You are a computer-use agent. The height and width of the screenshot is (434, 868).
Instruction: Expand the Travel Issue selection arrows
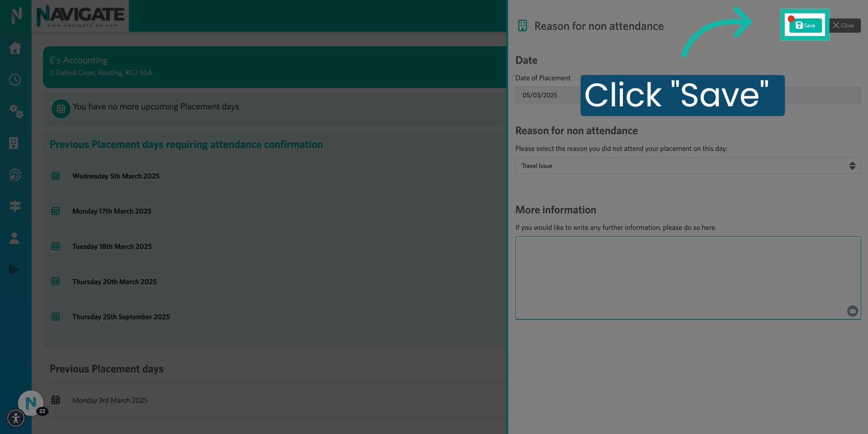pyautogui.click(x=853, y=166)
